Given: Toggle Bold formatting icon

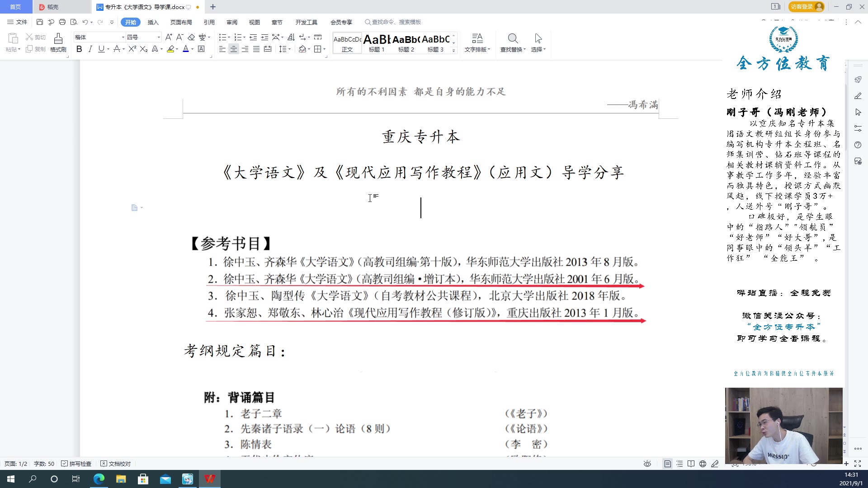Looking at the screenshot, I should tap(79, 49).
